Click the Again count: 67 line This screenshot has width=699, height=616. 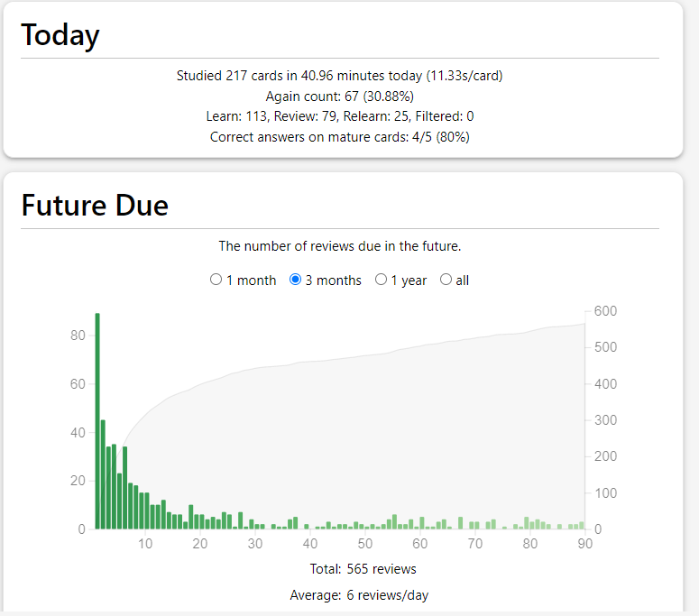pyautogui.click(x=339, y=96)
